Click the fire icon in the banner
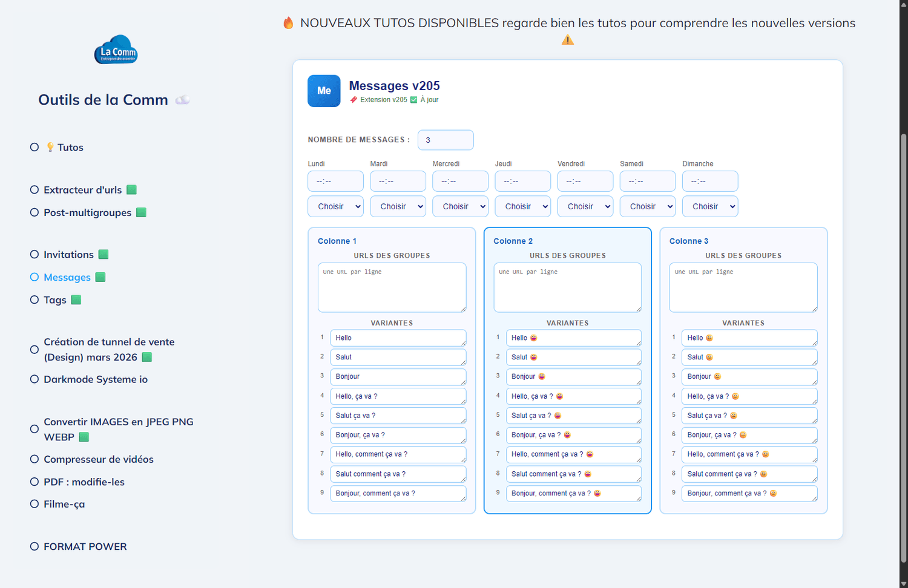The height and width of the screenshot is (588, 908). click(x=288, y=23)
